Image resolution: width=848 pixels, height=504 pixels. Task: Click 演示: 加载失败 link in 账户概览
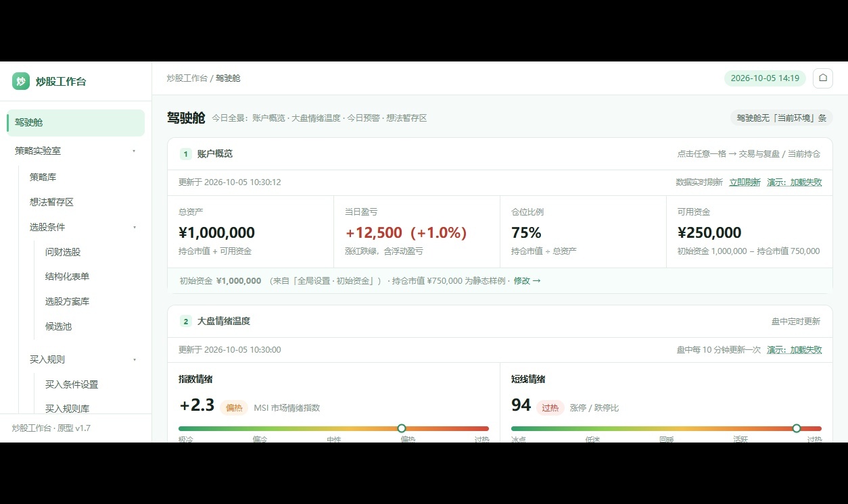[x=795, y=182]
